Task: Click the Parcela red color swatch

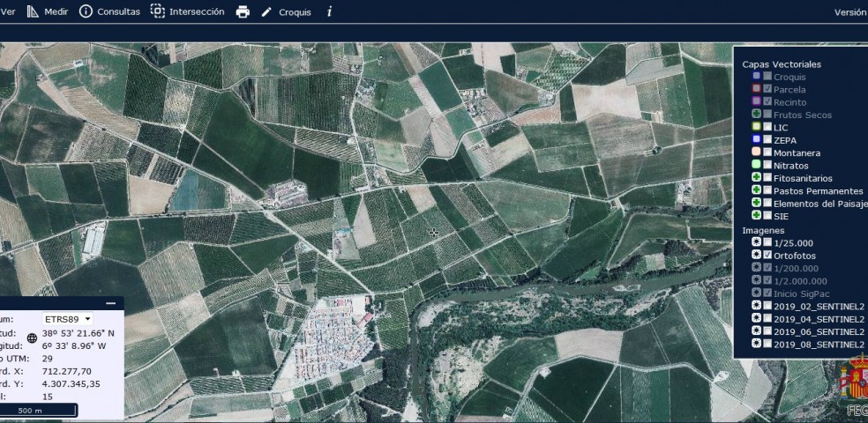Action: coord(756,89)
